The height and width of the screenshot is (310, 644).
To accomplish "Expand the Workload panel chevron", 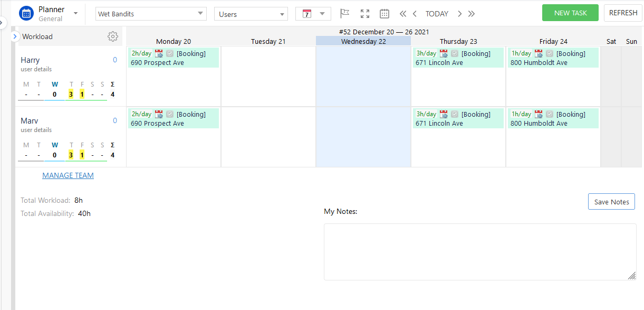I will click(15, 36).
